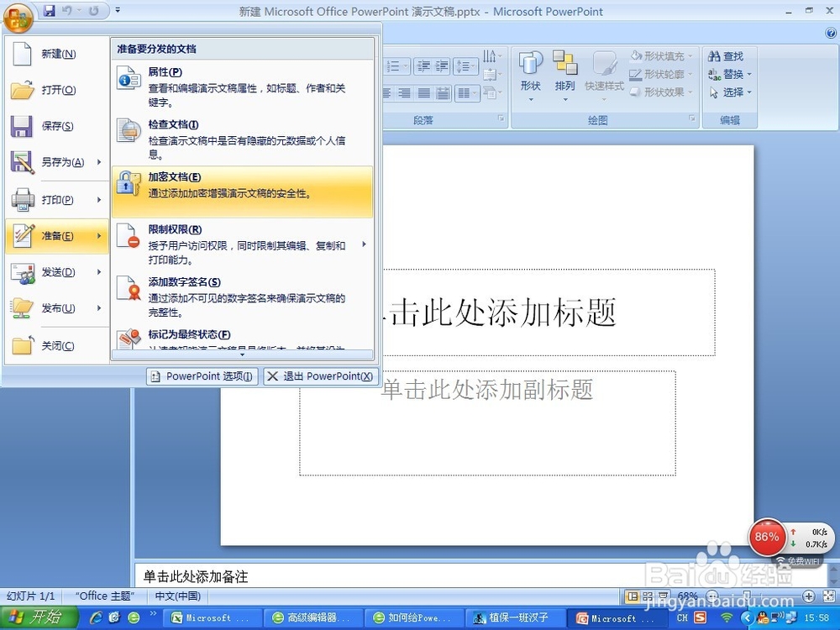Open line spacing dropdown
Screen dimensions: 840x630
pyautogui.click(x=465, y=66)
